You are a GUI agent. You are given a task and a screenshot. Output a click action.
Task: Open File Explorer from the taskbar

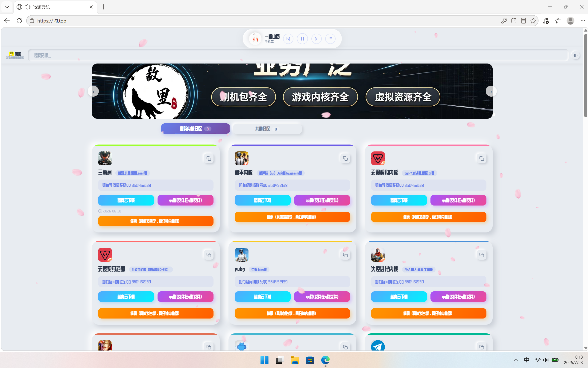click(x=295, y=360)
